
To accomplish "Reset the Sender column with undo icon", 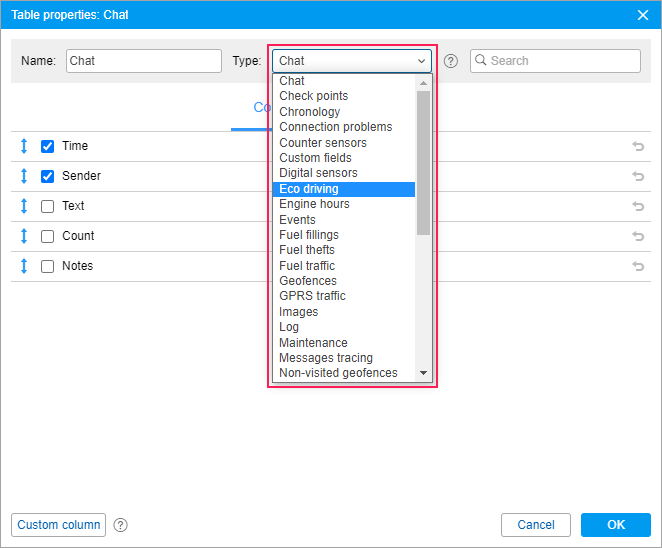I will pyautogui.click(x=638, y=176).
